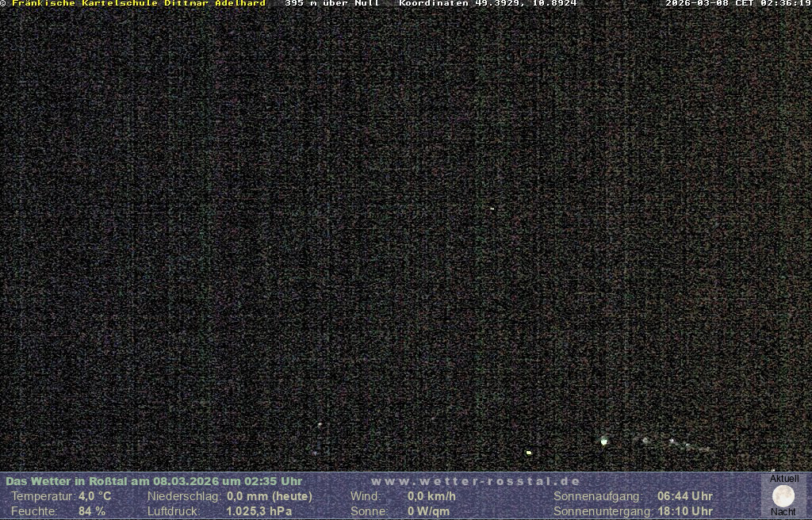Open the www.wetter-rosstal.de link
812x520 pixels.
(476, 481)
